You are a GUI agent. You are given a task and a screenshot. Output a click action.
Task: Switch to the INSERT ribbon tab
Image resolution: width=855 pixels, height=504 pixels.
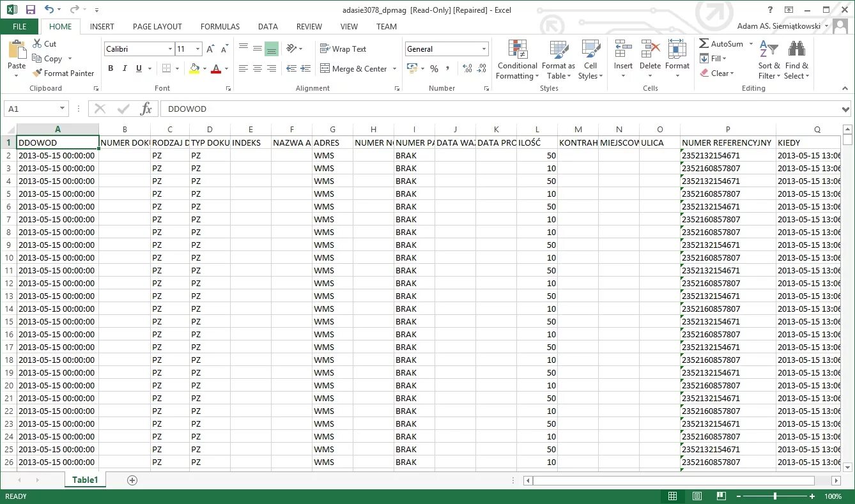pos(102,27)
